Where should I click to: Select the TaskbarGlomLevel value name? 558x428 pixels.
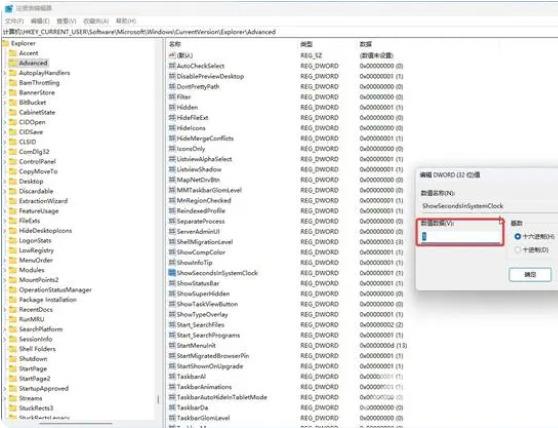point(203,418)
